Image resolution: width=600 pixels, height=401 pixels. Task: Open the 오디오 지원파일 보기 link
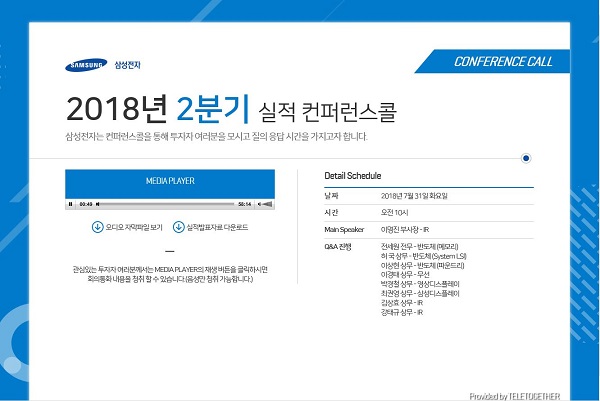(x=134, y=227)
